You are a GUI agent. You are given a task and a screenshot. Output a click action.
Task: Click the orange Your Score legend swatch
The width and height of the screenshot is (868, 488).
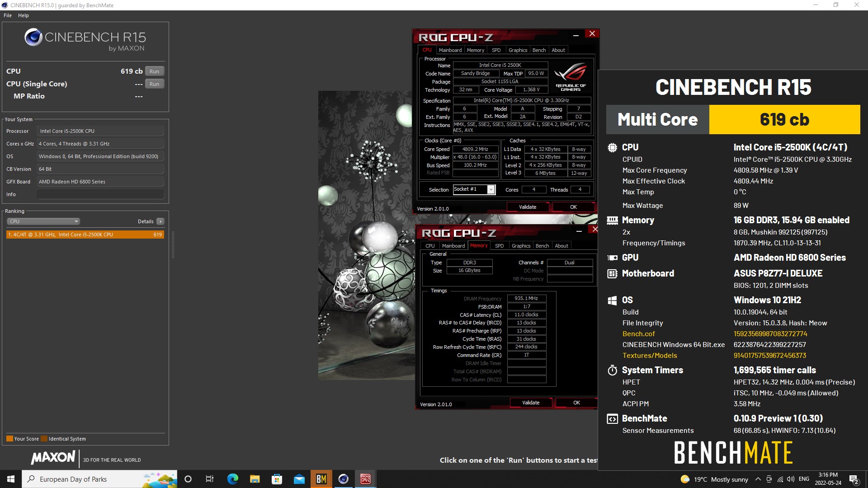pos(9,439)
